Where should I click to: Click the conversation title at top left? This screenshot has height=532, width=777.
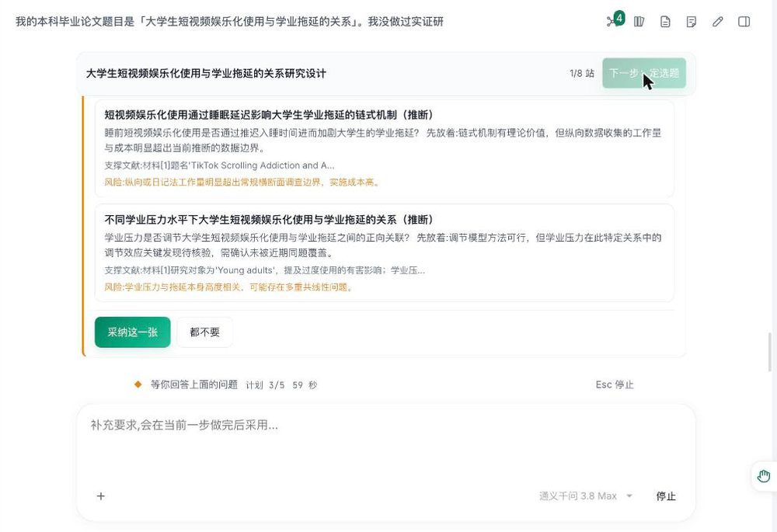(229, 21)
